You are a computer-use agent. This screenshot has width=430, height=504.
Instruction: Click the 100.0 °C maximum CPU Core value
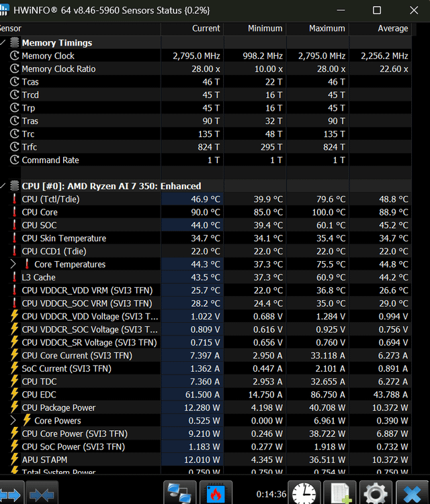tap(329, 212)
